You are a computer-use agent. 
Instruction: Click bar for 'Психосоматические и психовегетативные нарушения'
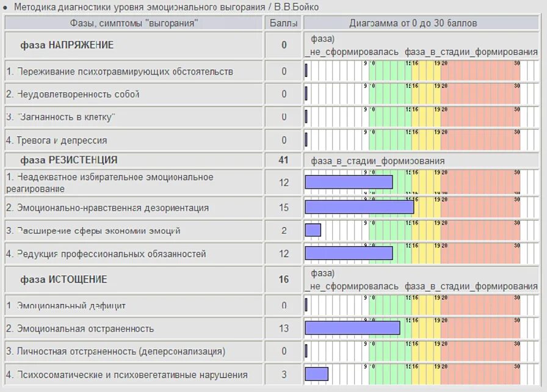click(316, 374)
